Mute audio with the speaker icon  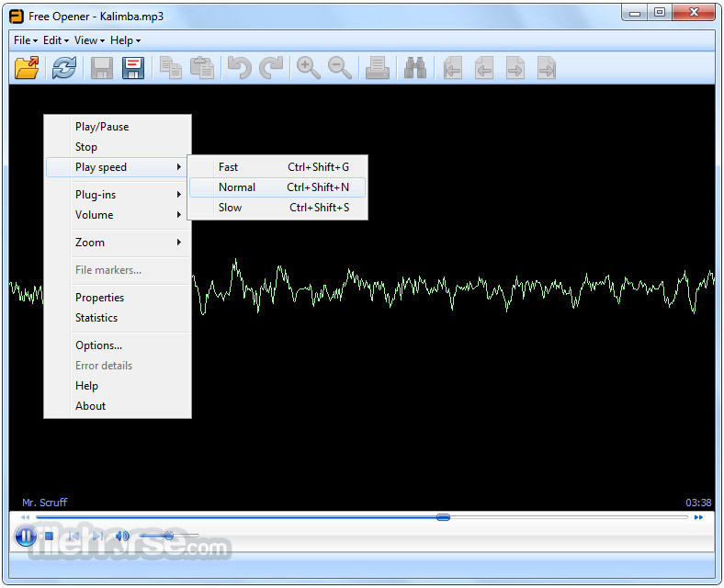click(122, 536)
